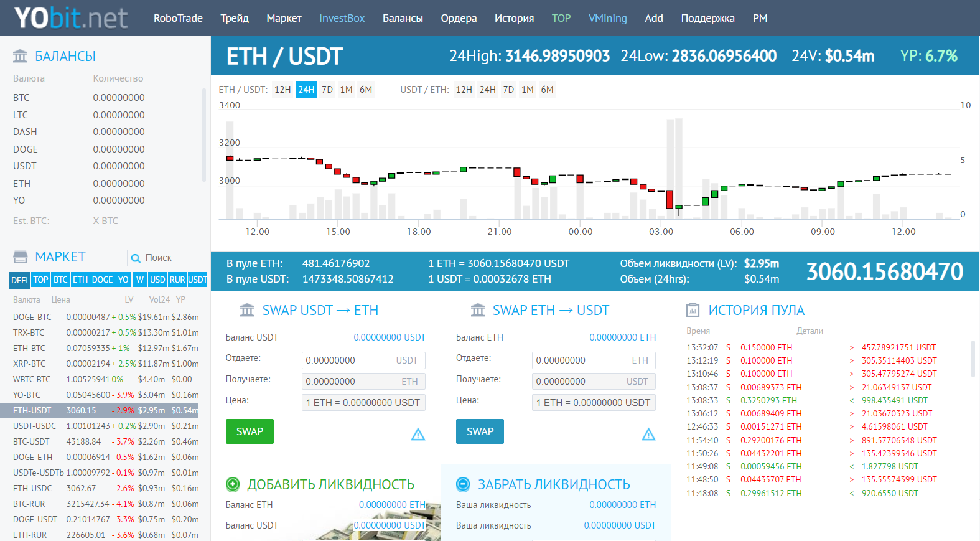
Task: Sort market list by Цена column
Action: (60, 299)
